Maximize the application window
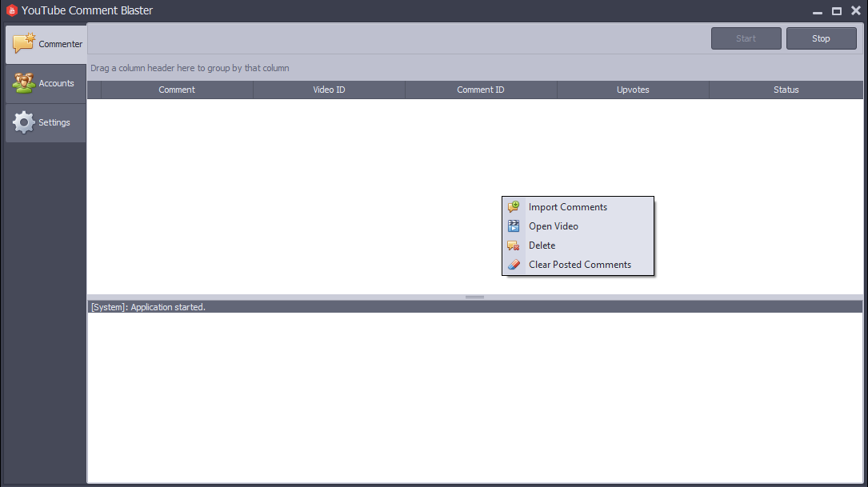The width and height of the screenshot is (868, 487). [837, 11]
